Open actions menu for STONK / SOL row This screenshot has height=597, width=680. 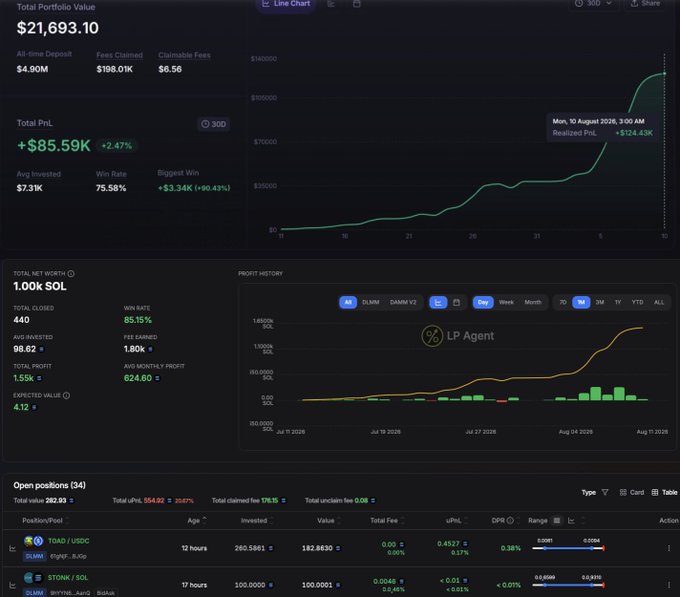tap(669, 585)
